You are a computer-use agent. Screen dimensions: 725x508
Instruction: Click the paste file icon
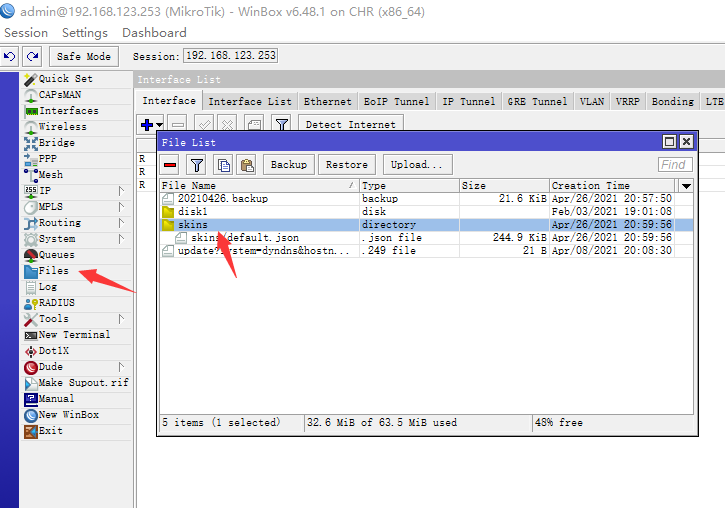pos(247,165)
